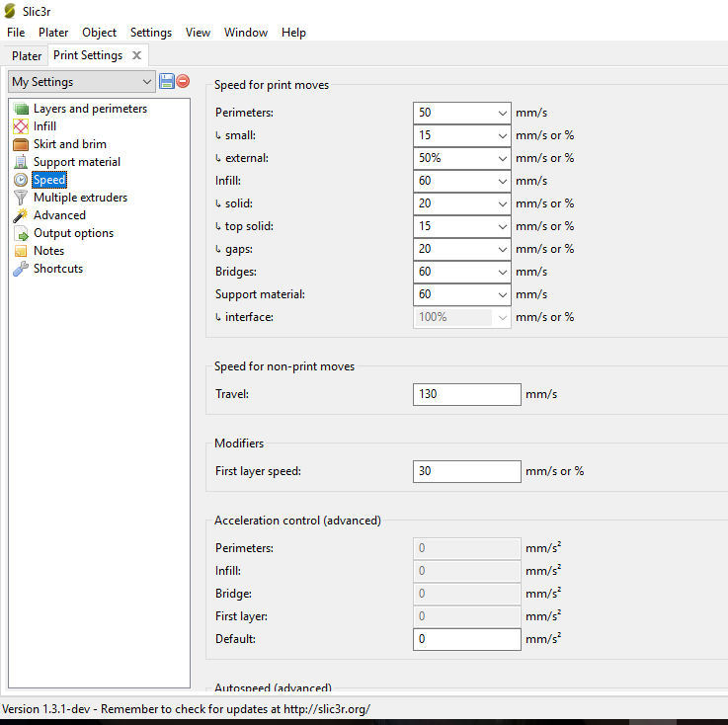Show Output options settings
Image resolution: width=728 pixels, height=725 pixels.
73,233
